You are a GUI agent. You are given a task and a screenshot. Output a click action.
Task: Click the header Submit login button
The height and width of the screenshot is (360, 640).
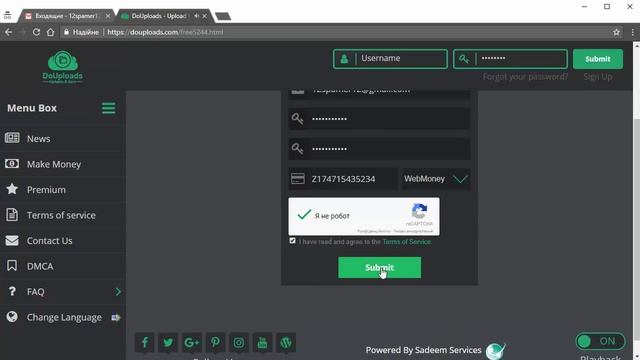[598, 59]
